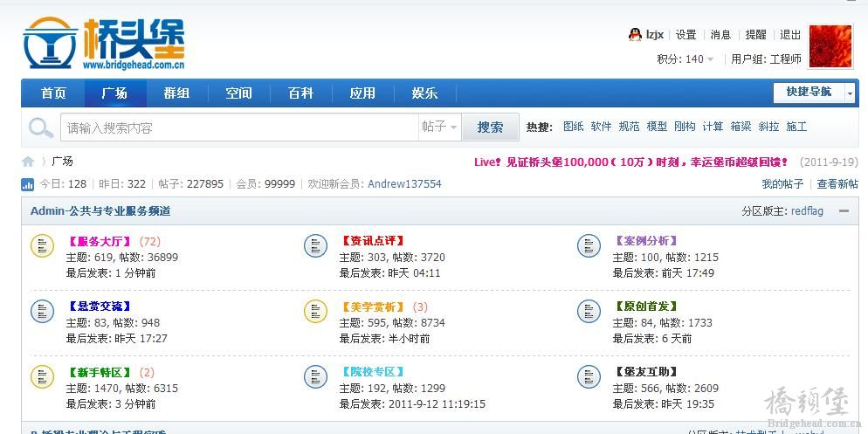868x434 pixels.
Task: Click the QQ penguin icon beside lzjx
Action: [635, 34]
